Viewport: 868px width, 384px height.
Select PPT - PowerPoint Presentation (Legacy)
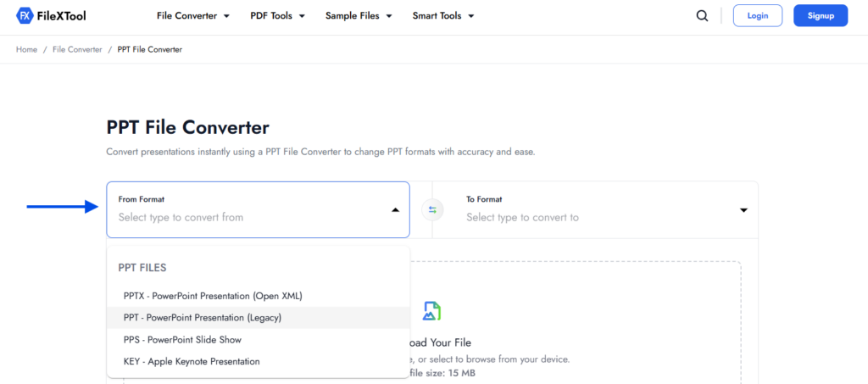[x=258, y=318]
